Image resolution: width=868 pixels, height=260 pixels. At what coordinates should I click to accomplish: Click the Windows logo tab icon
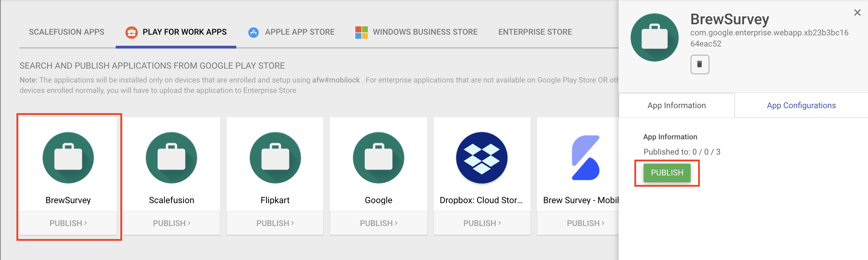362,32
